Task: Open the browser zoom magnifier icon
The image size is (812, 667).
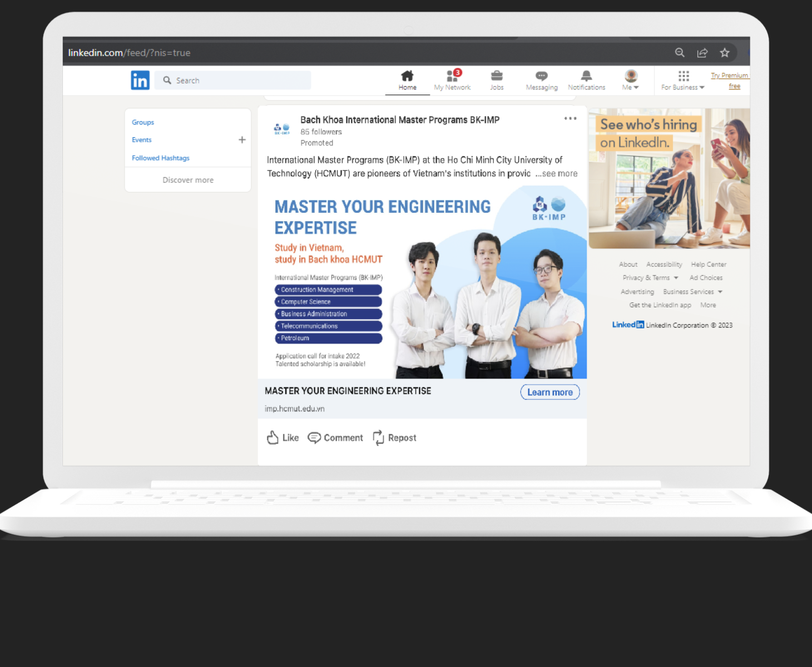Action: click(680, 53)
